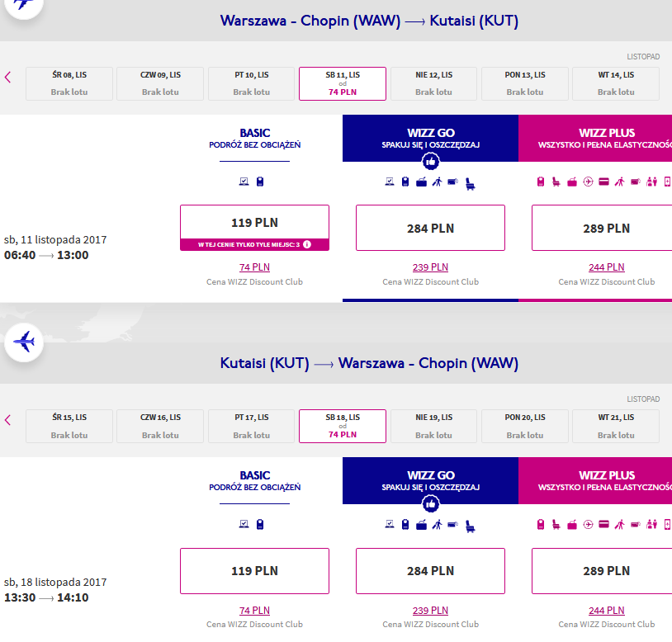This screenshot has height=642, width=672.
Task: Select return date PON 20, LIS
Action: point(525,426)
